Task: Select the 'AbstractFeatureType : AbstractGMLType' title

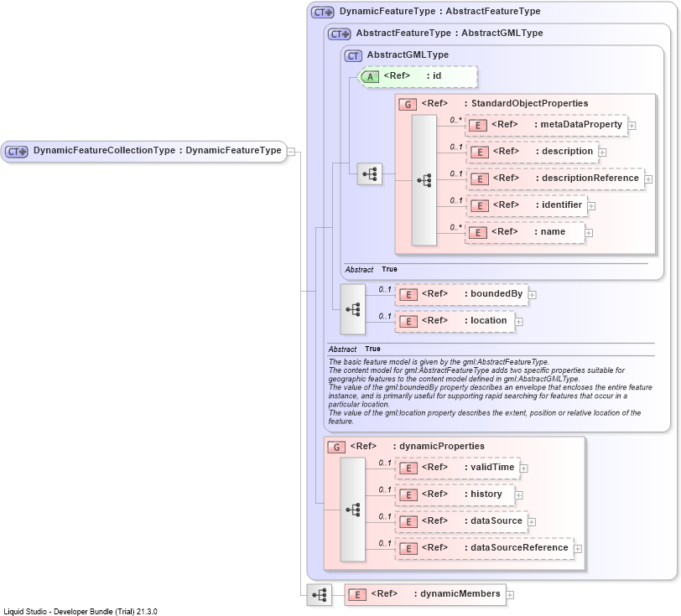Action: click(450, 33)
